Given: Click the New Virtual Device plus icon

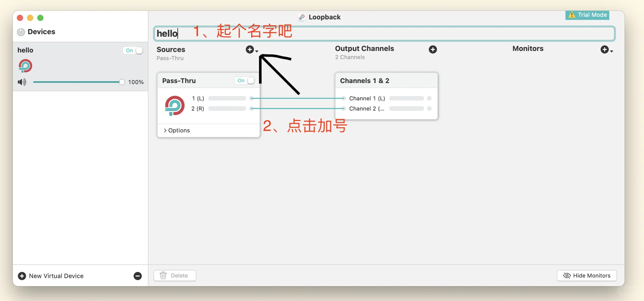Looking at the screenshot, I should coord(22,276).
